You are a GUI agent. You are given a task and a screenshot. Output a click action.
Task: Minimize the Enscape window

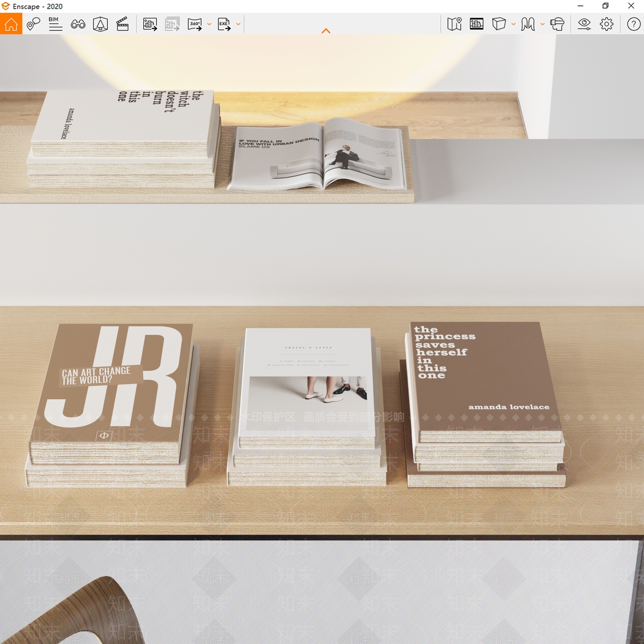[580, 6]
